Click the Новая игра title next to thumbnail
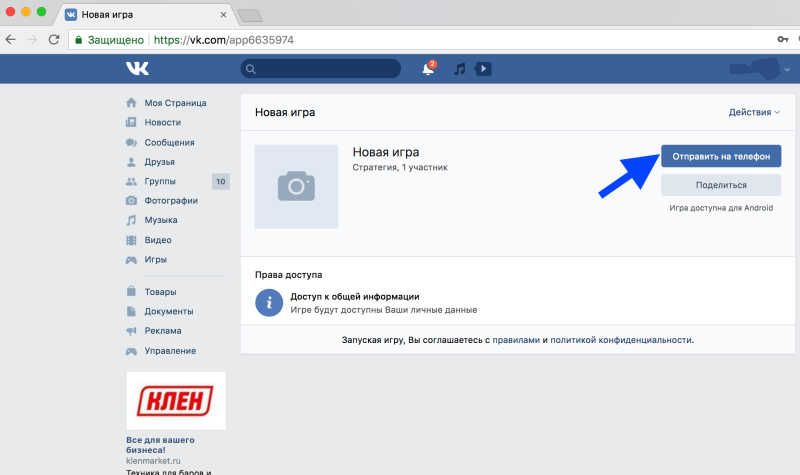 386,152
